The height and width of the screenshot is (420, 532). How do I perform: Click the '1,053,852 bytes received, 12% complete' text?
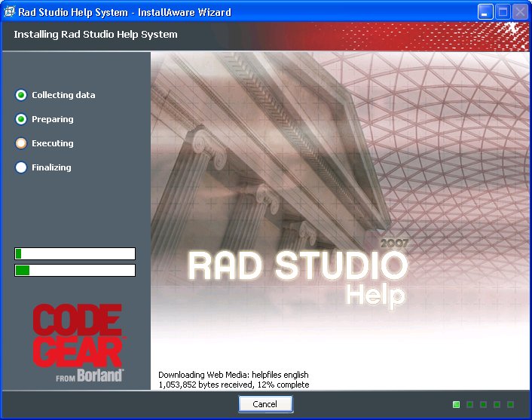tap(234, 385)
